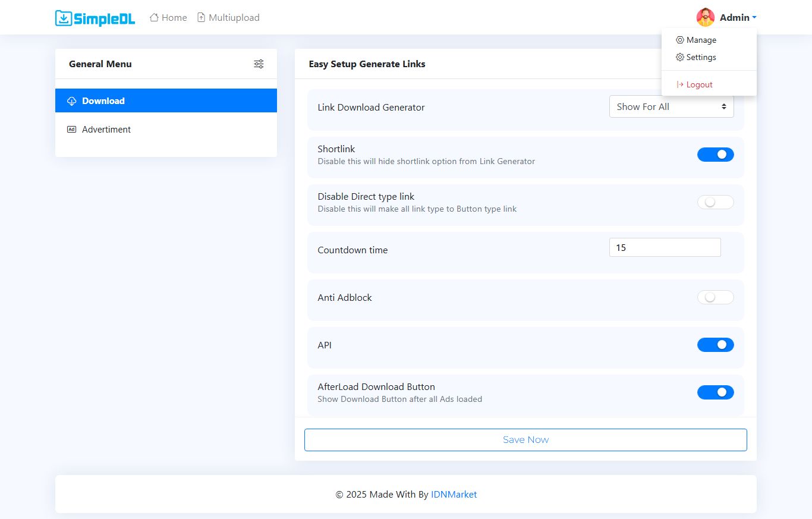Switch off the API toggle
Viewport: 812px width, 519px height.
[715, 345]
